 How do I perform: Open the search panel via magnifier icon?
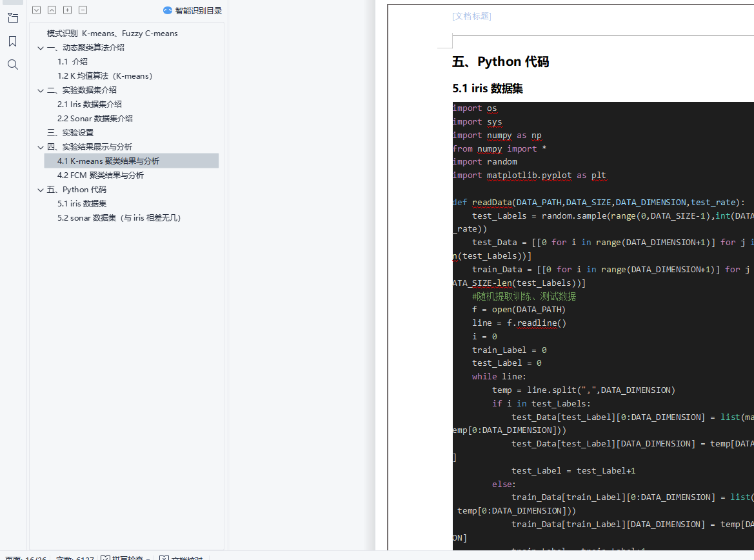pos(12,65)
